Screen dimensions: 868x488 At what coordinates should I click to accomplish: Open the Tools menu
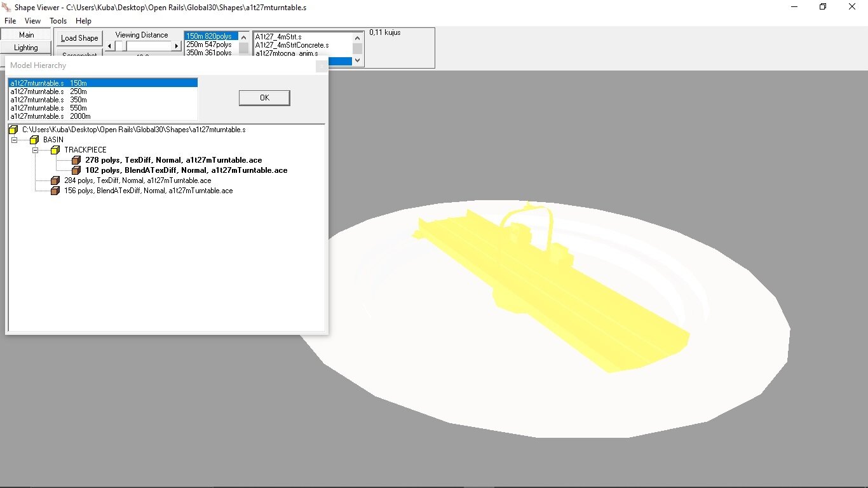pyautogui.click(x=58, y=21)
